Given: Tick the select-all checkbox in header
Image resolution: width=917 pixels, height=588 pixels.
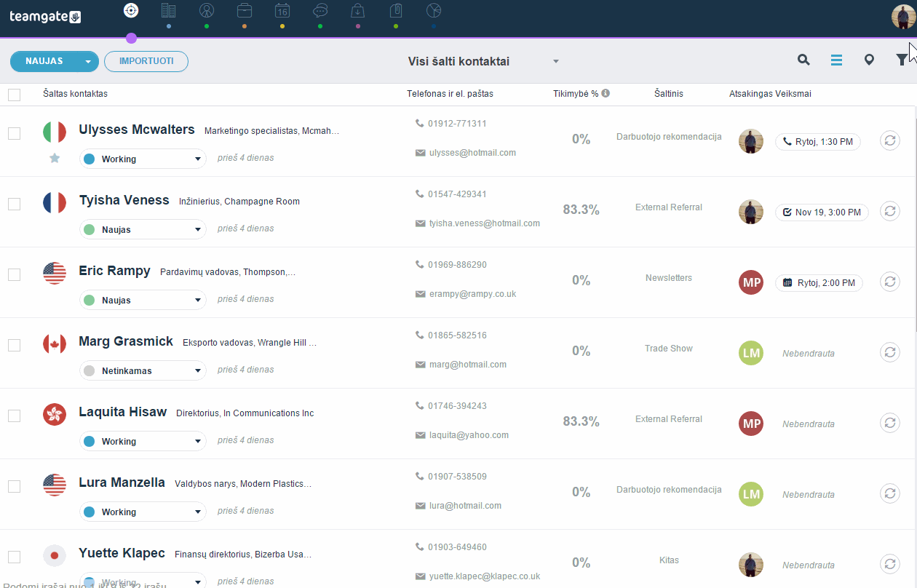Looking at the screenshot, I should click(15, 95).
